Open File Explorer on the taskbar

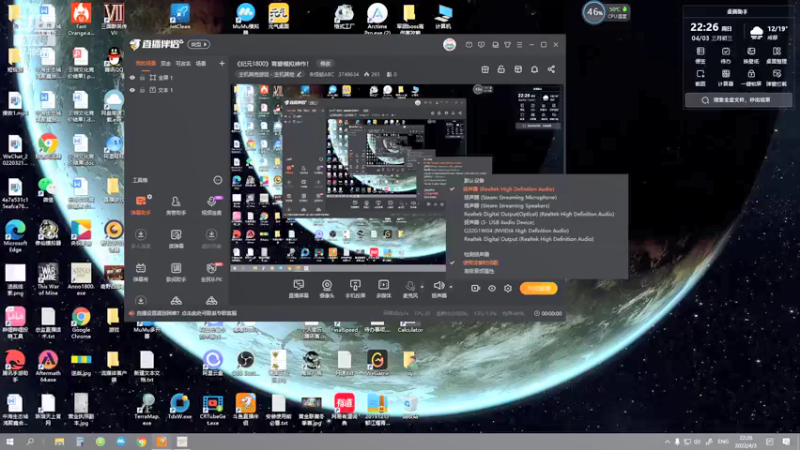pos(59,442)
